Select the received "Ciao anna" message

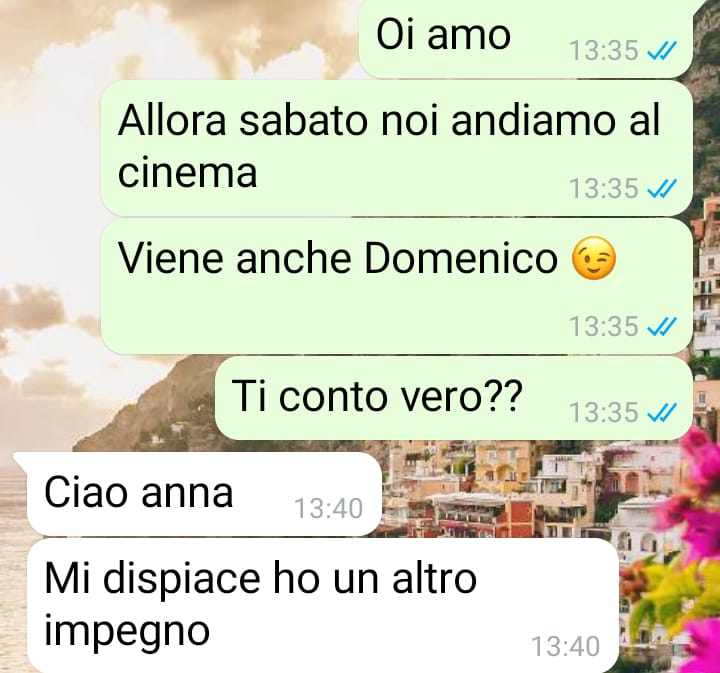click(x=204, y=494)
